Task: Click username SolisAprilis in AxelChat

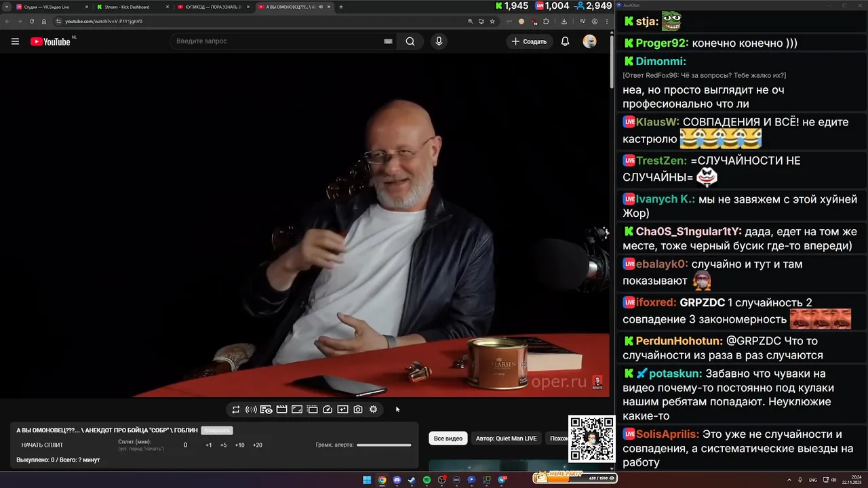Action: pos(667,434)
